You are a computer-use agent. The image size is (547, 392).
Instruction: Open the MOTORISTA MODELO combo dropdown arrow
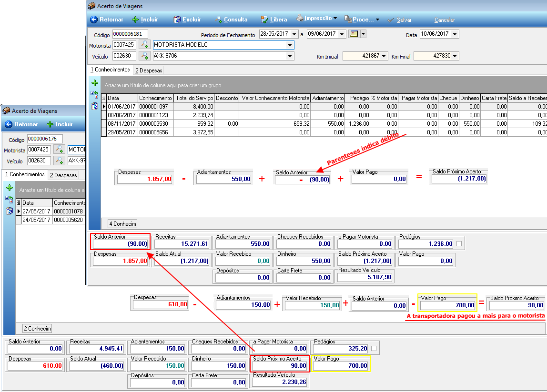point(290,45)
